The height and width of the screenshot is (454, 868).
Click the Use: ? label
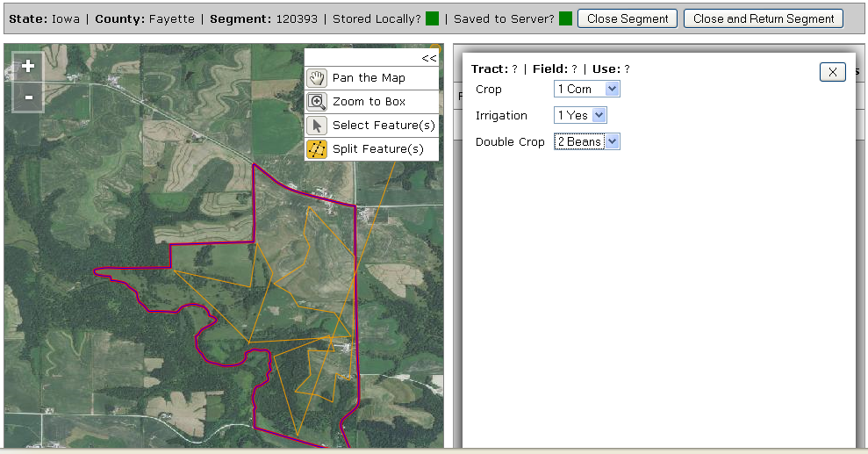click(611, 69)
